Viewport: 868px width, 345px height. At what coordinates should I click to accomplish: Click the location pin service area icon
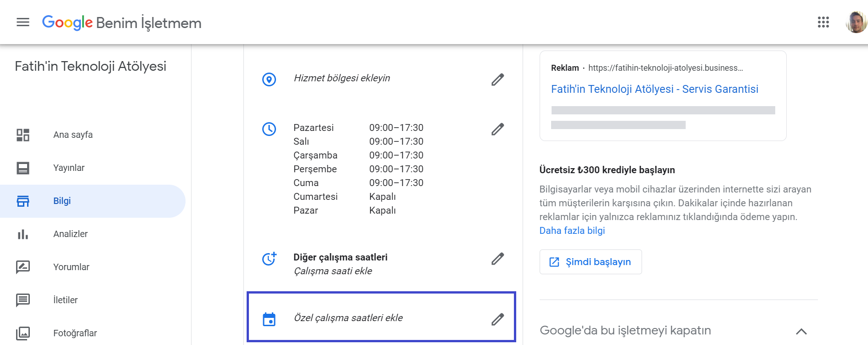269,79
